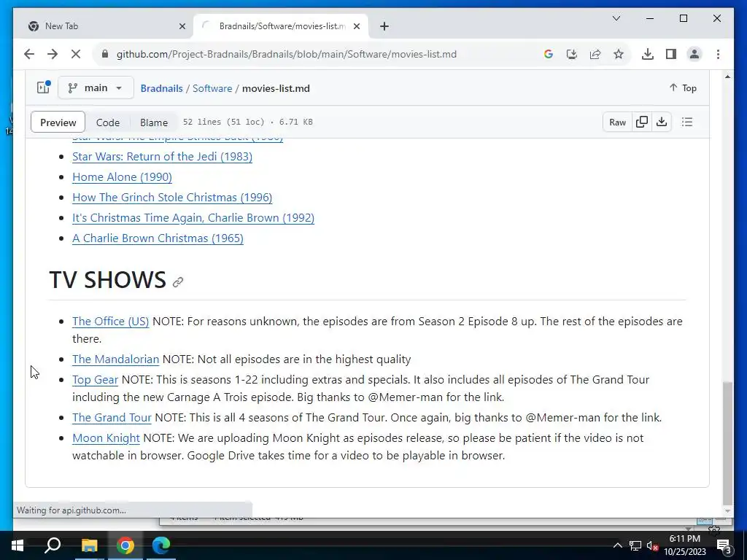Screen dimensions: 747x560
Task: View site information via the lock icon
Action: click(x=105, y=54)
